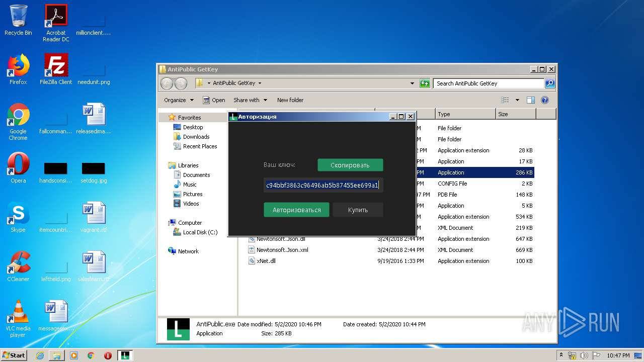Show hidden tray icons arrow
This screenshot has height=362, width=644.
point(561,355)
